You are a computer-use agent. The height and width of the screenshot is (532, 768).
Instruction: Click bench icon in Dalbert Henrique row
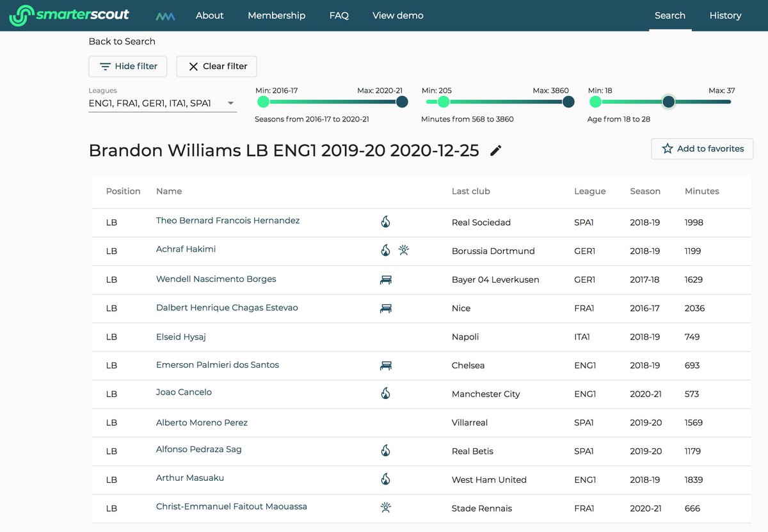pos(385,308)
